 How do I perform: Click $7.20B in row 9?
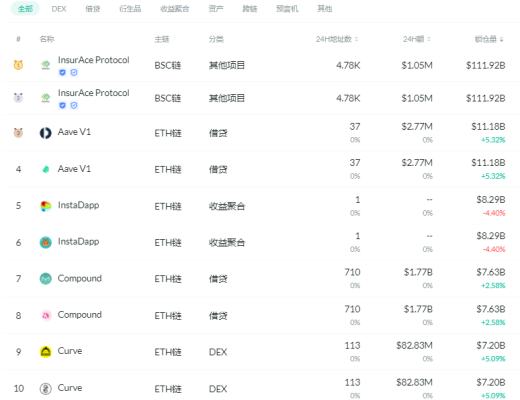tap(491, 345)
